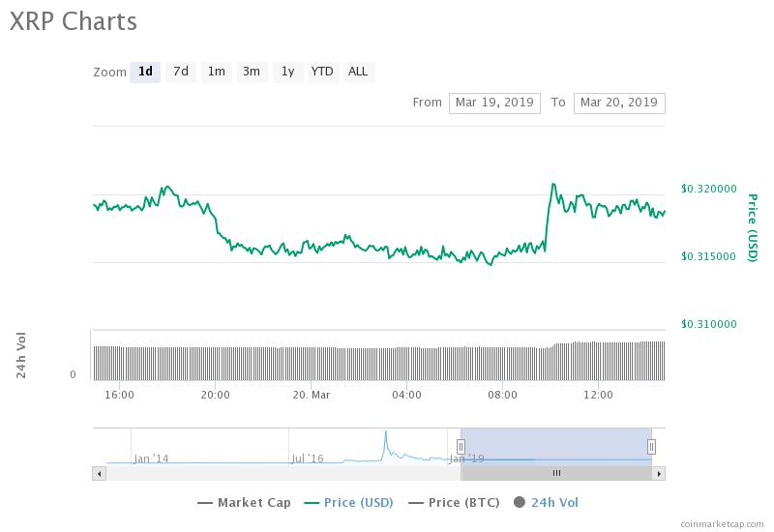Click the Price (USD) axis title

752,228
